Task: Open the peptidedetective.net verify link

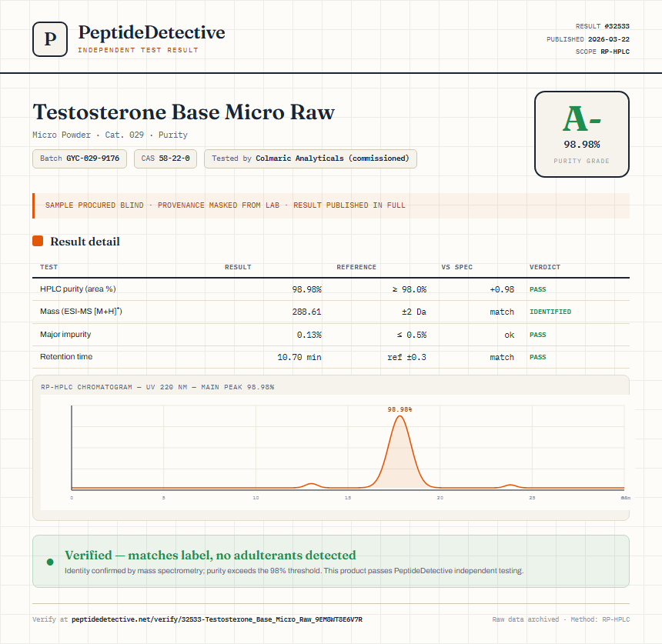Action: [x=217, y=619]
